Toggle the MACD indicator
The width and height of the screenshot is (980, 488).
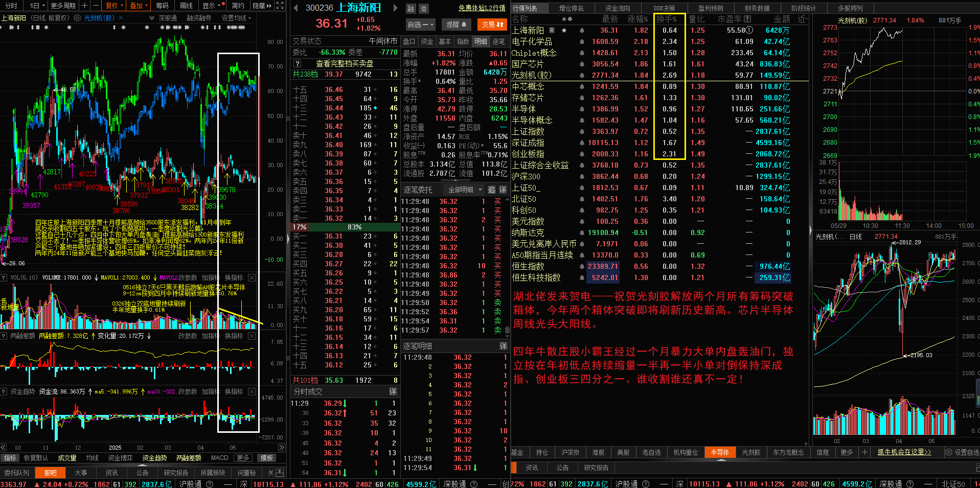click(x=220, y=458)
